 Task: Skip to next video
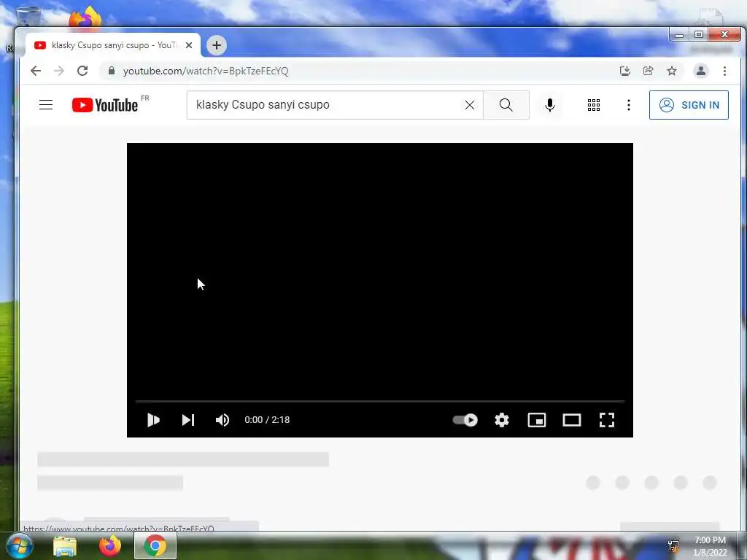188,420
